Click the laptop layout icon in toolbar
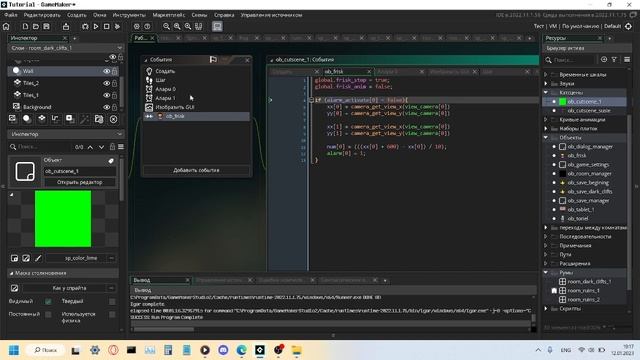This screenshot has height=360, width=640. coord(217,27)
